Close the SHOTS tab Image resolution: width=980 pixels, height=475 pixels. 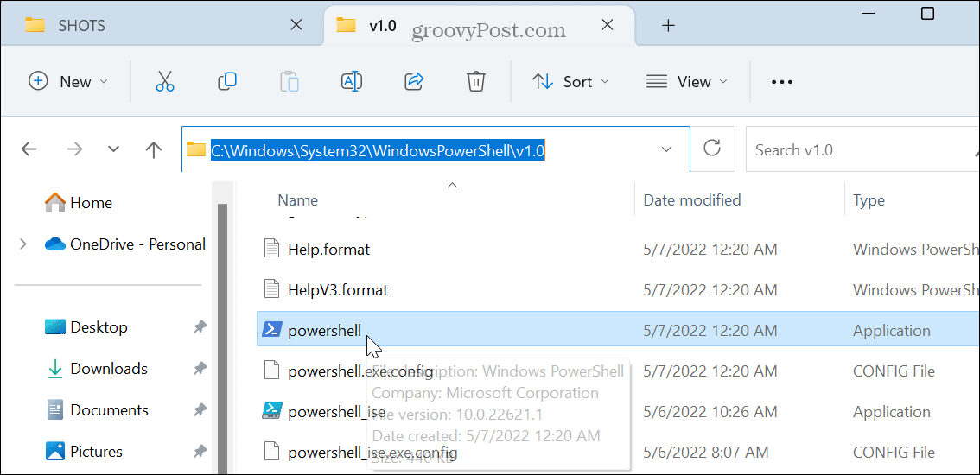[x=297, y=25]
